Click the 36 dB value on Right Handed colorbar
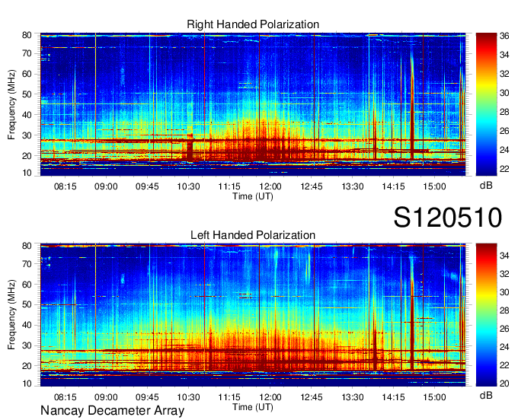Image resolution: width=518 pixels, height=420 pixels. (504, 36)
